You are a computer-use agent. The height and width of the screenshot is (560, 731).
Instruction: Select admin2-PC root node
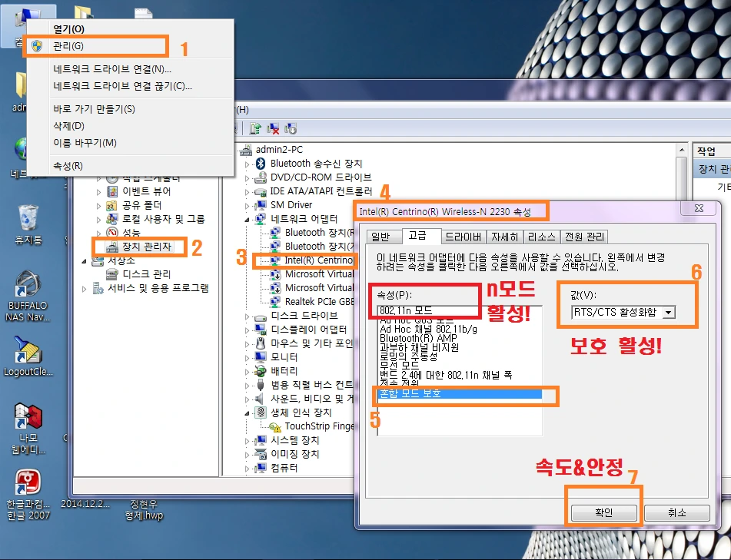(279, 150)
